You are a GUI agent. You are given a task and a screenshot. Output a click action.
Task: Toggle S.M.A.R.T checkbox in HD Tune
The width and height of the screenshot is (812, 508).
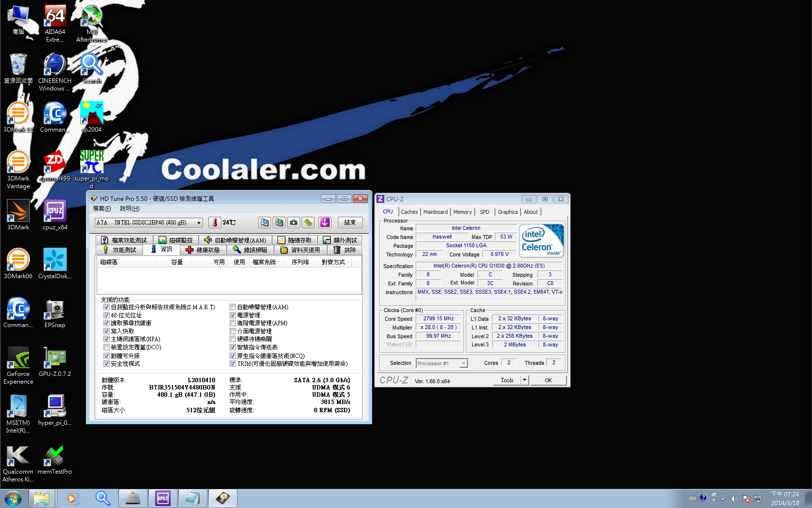[x=106, y=307]
